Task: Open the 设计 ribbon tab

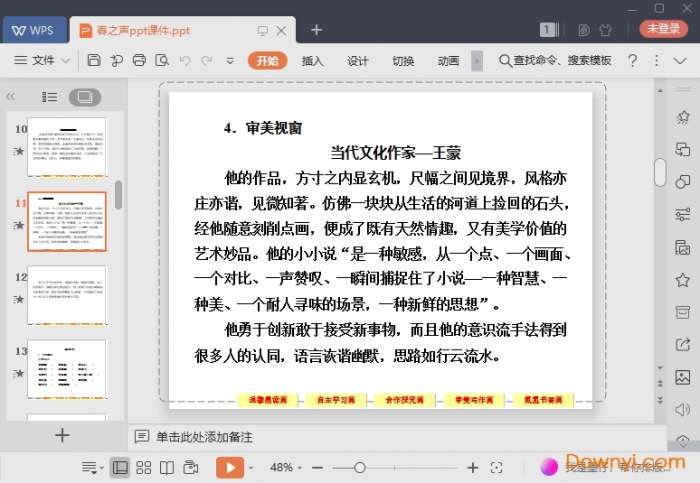Action: (x=358, y=61)
